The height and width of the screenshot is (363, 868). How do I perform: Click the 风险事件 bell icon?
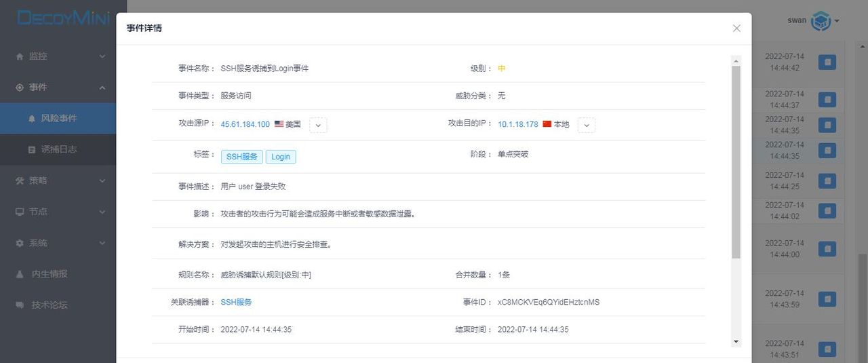32,118
